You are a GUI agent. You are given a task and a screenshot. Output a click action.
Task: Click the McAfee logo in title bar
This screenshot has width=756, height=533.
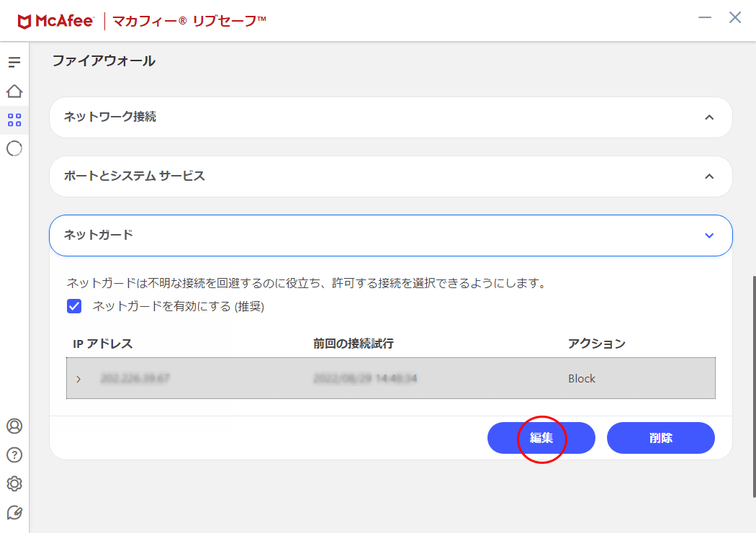[55, 21]
